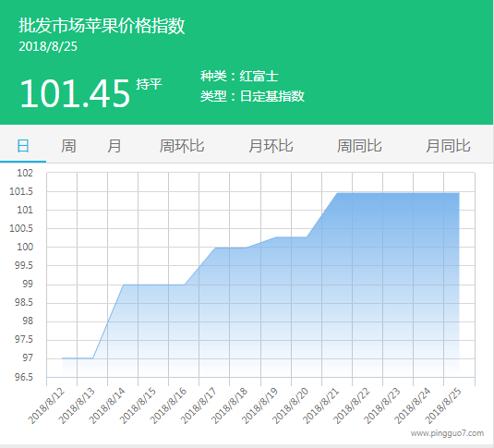Click the 101.45 index value
494x448 pixels.
(x=75, y=93)
